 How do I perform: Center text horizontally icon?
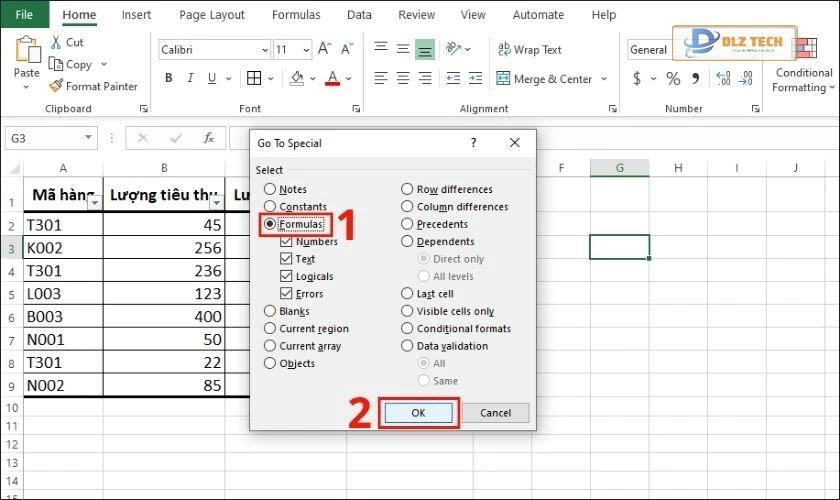[x=403, y=79]
